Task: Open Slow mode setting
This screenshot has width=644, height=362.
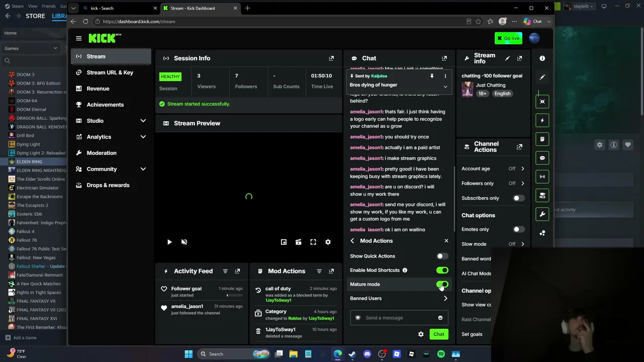Action: [x=493, y=244]
